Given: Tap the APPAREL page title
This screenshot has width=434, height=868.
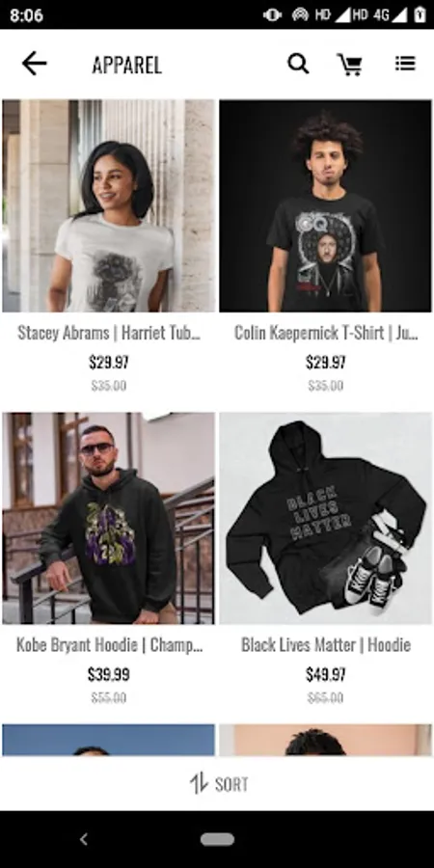Looking at the screenshot, I should (126, 66).
